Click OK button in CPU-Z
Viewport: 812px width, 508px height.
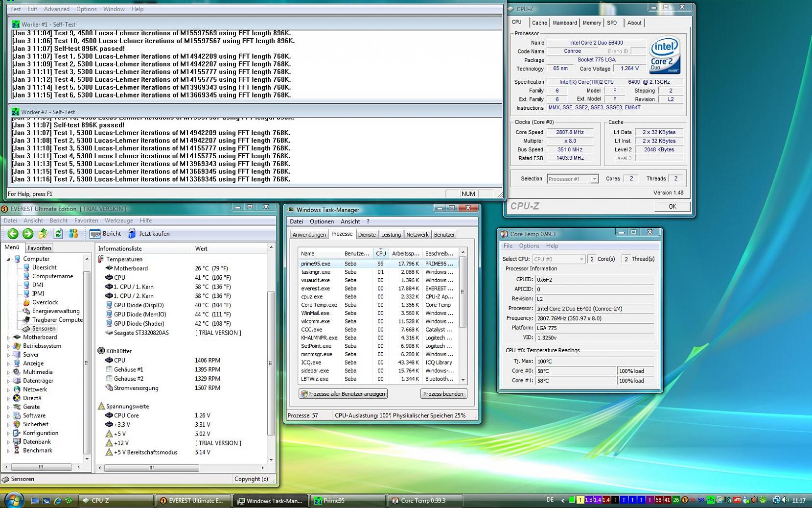tap(672, 207)
